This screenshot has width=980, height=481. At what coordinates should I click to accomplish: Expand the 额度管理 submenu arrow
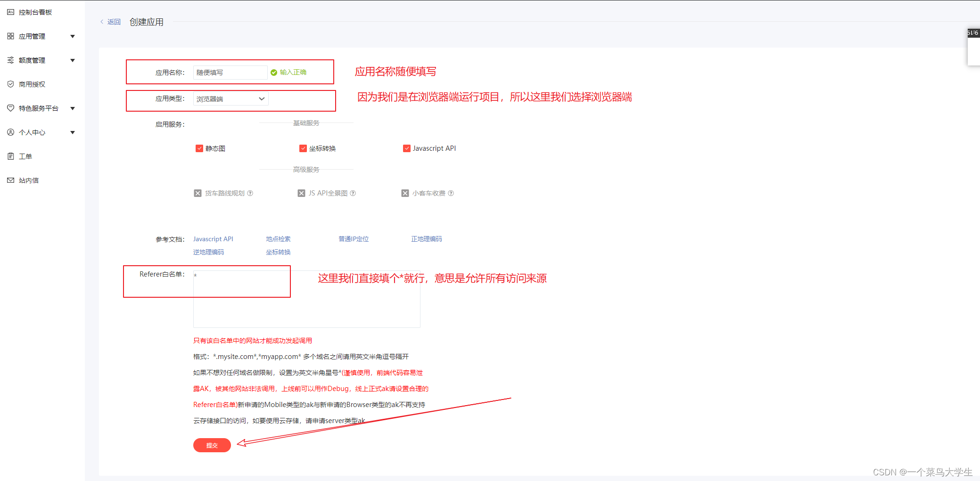(73, 60)
